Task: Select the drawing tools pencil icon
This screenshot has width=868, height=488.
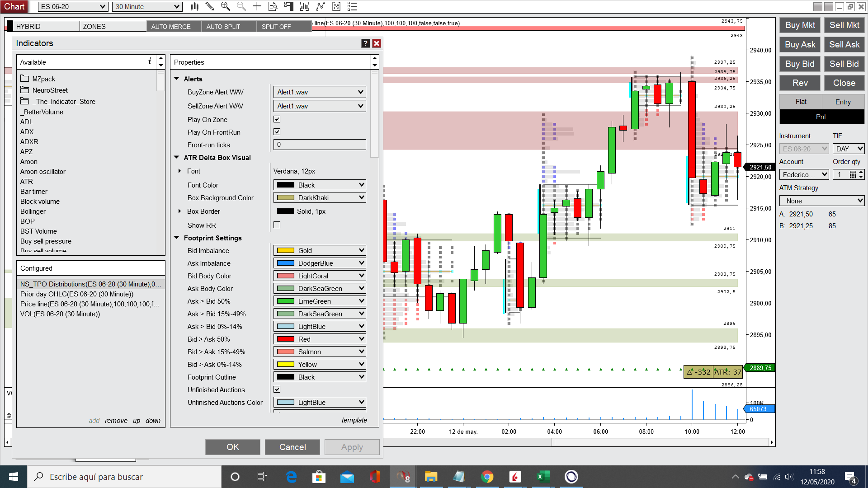Action: coord(210,6)
